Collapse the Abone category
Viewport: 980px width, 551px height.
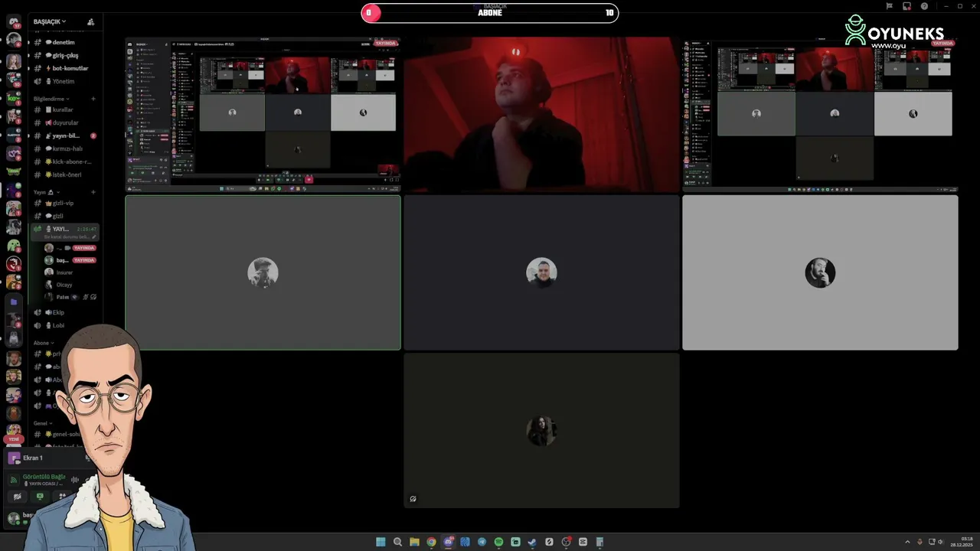(x=42, y=343)
